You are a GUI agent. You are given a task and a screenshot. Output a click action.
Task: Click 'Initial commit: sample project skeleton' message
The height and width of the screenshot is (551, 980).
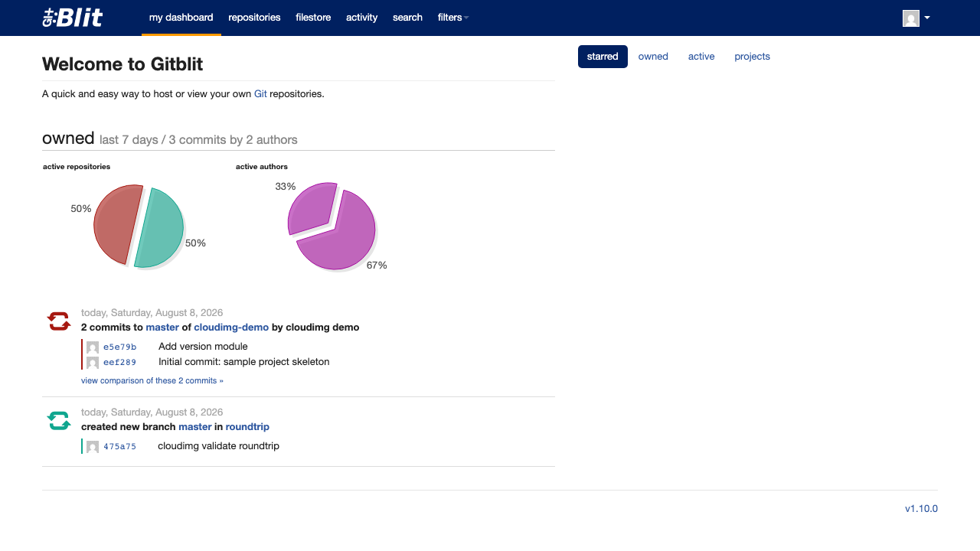pos(244,362)
